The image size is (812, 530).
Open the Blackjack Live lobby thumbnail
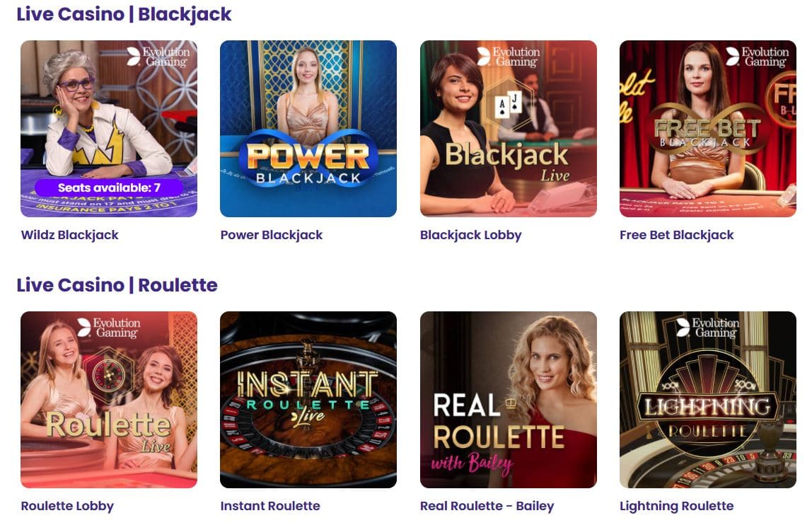(x=508, y=129)
